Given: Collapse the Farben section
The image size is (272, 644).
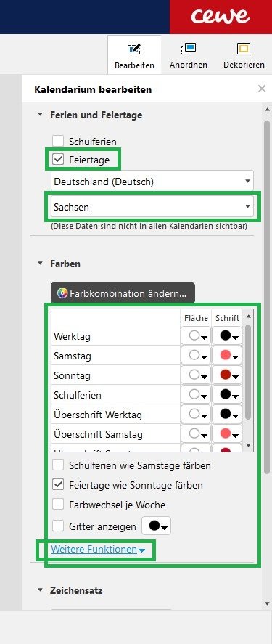Looking at the screenshot, I should pyautogui.click(x=40, y=264).
